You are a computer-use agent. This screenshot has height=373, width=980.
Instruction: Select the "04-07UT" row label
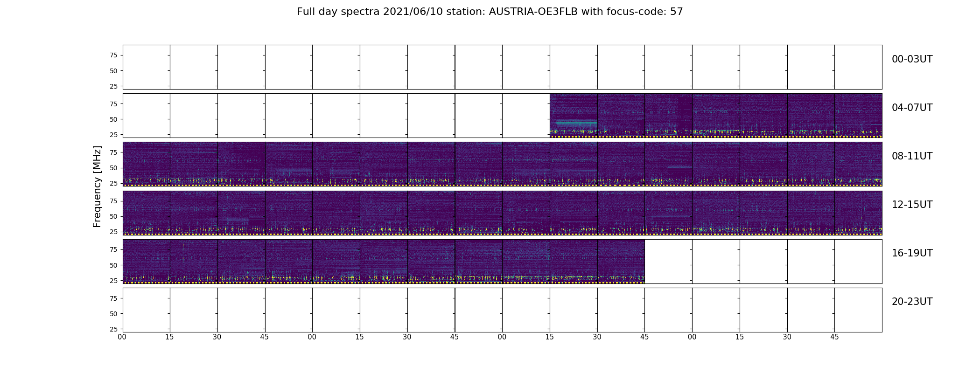click(x=912, y=108)
